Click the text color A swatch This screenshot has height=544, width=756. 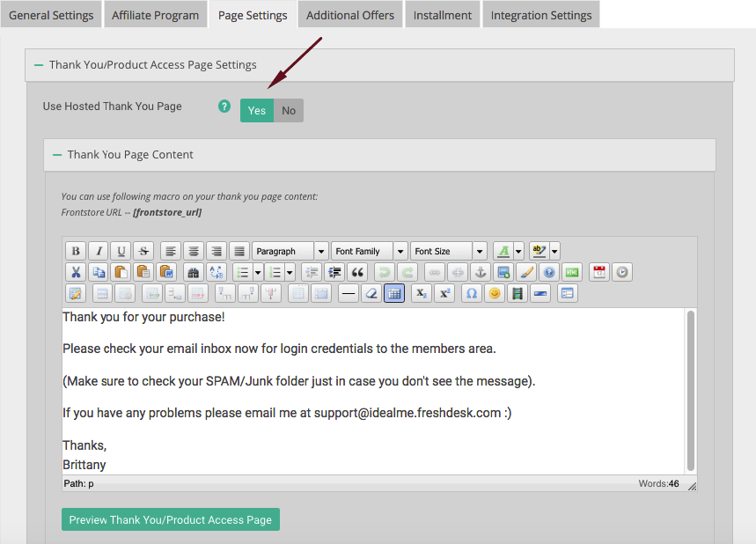[503, 251]
